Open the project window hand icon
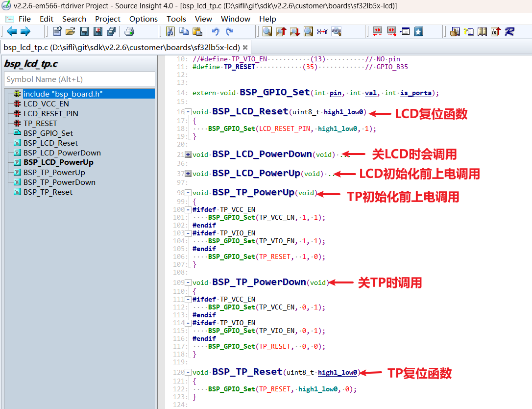This screenshot has height=409, width=532. 455,31
